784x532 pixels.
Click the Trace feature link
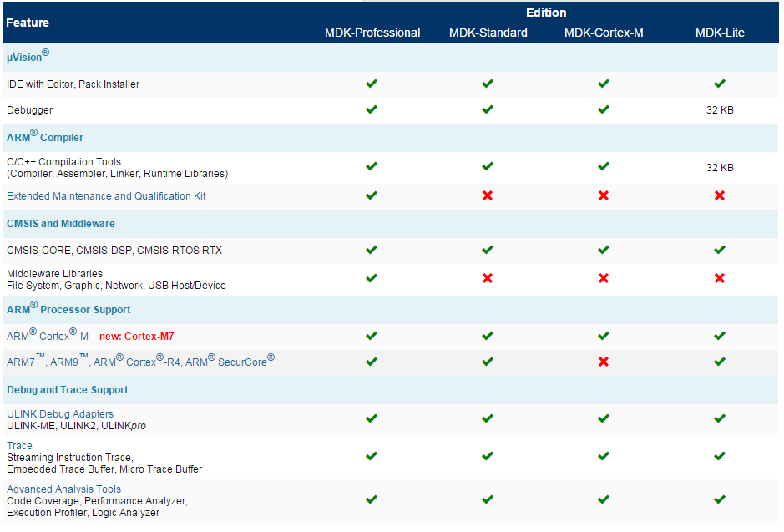point(19,445)
